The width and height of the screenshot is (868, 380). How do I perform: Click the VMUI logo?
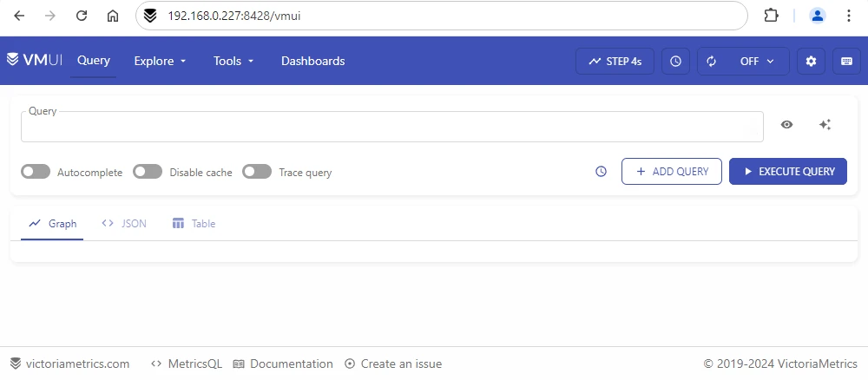coord(35,61)
